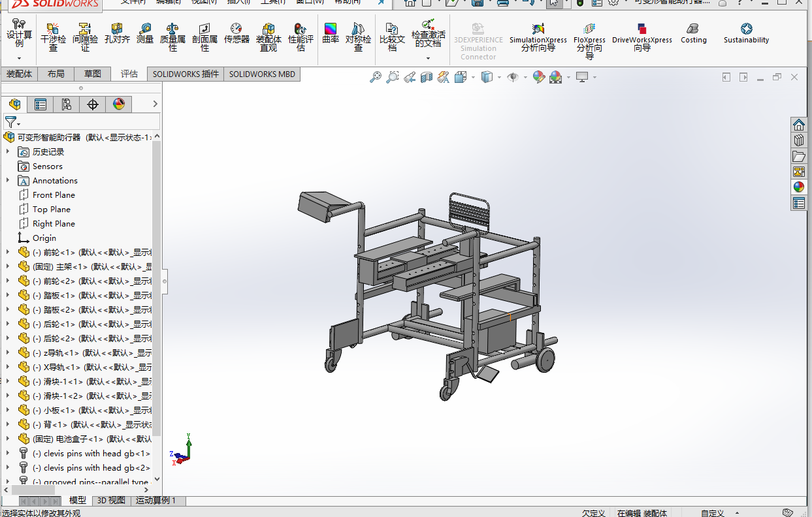
Task: Click Previous View icon in view toolbar
Action: coord(410,77)
